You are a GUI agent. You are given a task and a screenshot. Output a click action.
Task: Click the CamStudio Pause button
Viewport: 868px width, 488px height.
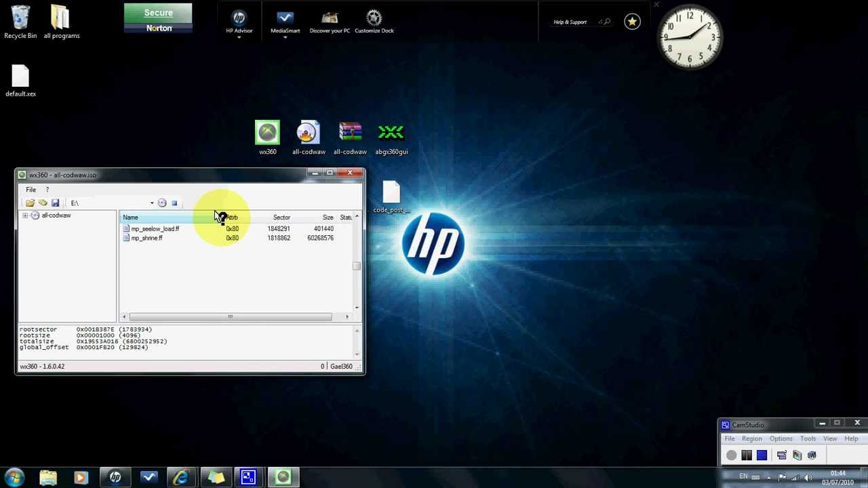747,455
